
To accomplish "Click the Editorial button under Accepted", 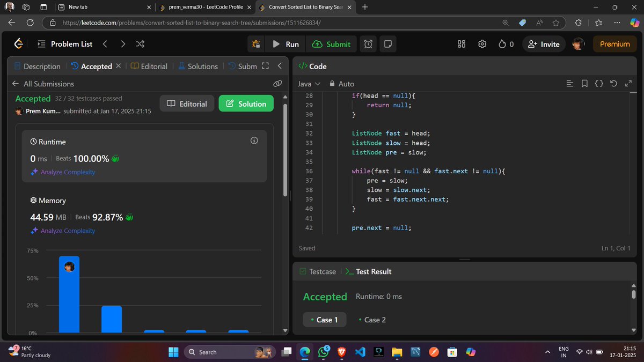I will point(187,104).
